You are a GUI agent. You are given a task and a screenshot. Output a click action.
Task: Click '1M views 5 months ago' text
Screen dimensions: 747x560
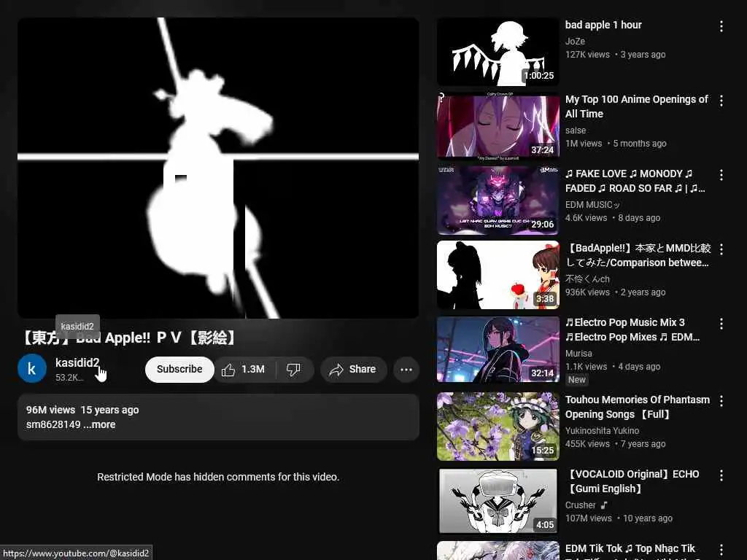[x=616, y=144]
